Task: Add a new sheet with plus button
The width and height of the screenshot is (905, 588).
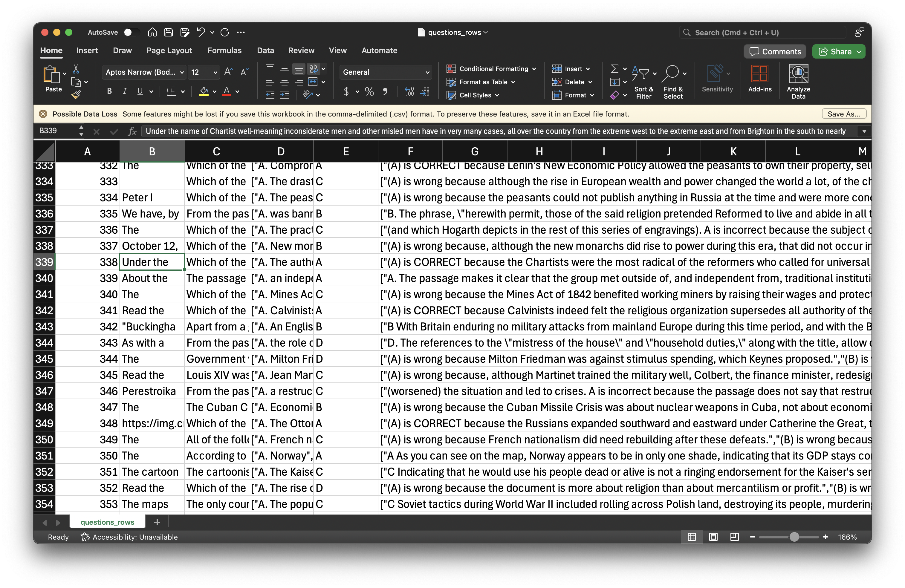Action: tap(157, 522)
